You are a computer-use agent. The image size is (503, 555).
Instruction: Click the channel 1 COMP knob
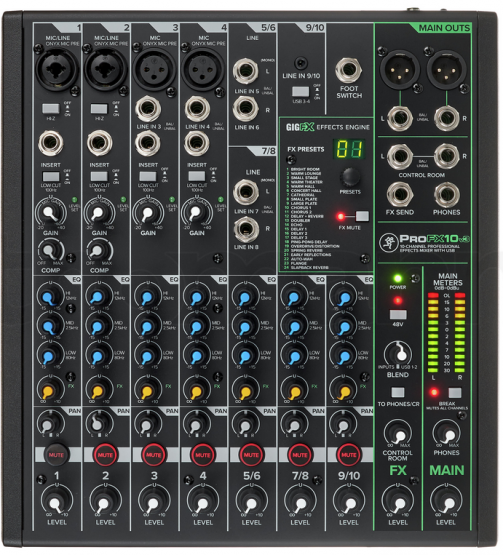click(x=51, y=251)
